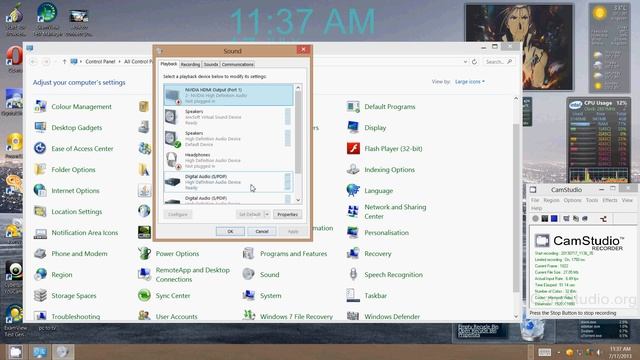This screenshot has width=640, height=360.
Task: Open Colour Management in Control Panel
Action: (x=73, y=107)
